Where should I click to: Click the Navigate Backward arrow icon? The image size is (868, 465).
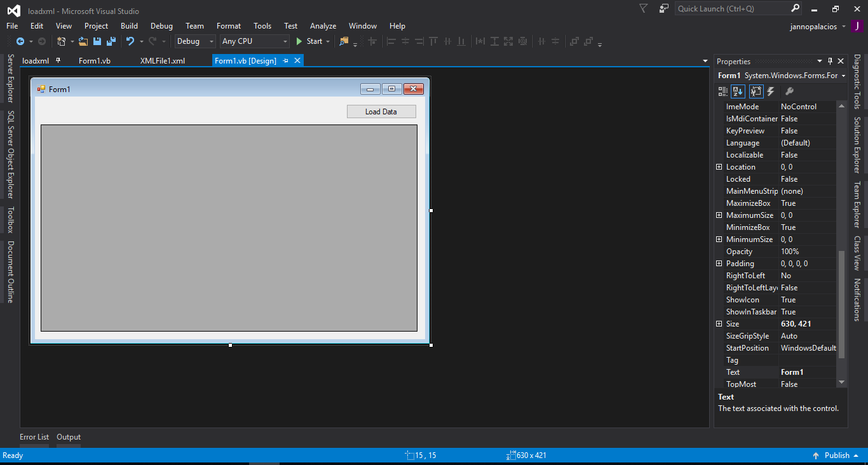pyautogui.click(x=20, y=41)
